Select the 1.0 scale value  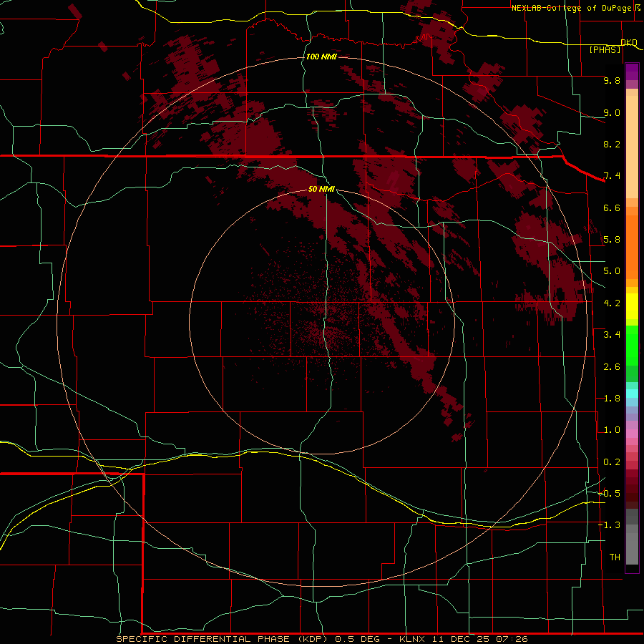pyautogui.click(x=612, y=430)
